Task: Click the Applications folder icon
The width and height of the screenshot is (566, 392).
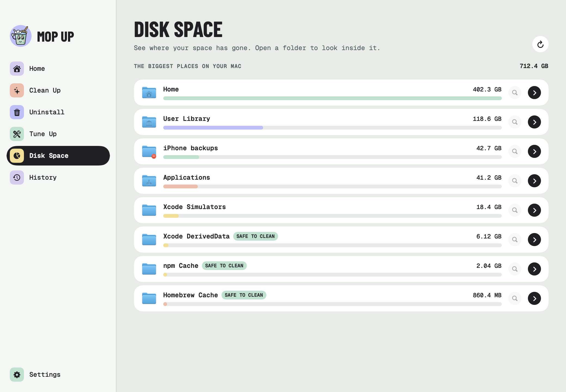Action: [x=149, y=181]
